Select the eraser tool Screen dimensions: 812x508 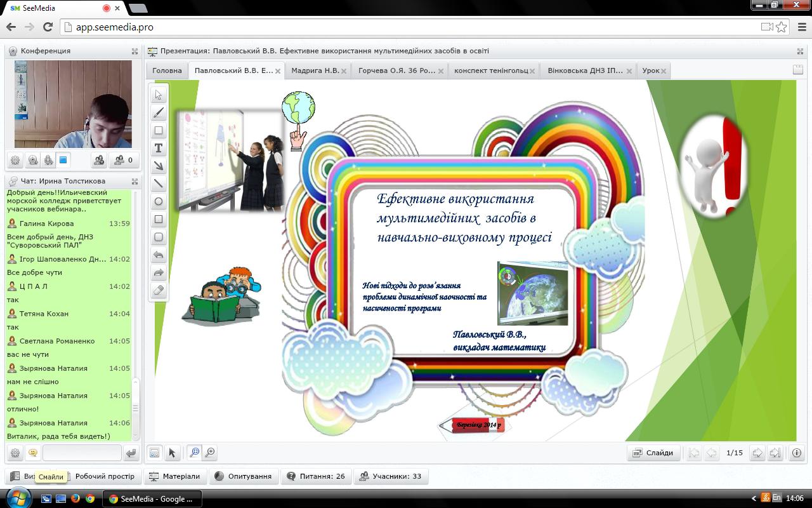click(159, 291)
